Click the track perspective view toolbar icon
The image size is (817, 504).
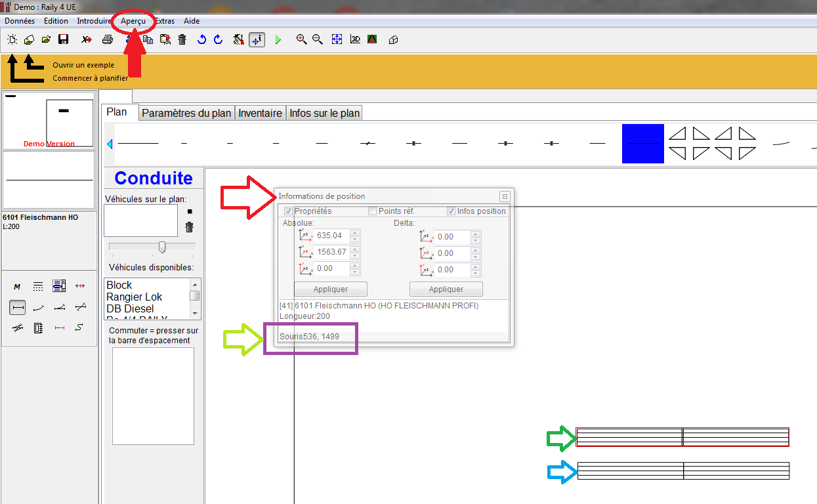pos(372,39)
